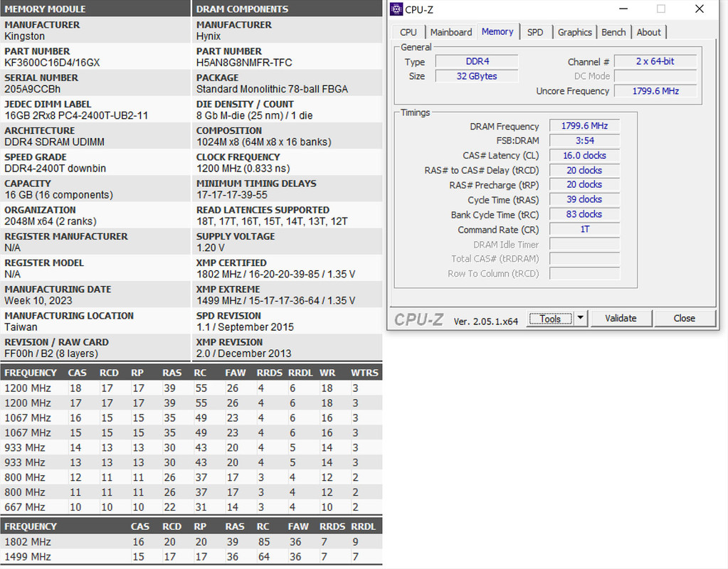Click the empty Row To Column (tRCD) field
Screen dimensions: 728x569
click(584, 273)
